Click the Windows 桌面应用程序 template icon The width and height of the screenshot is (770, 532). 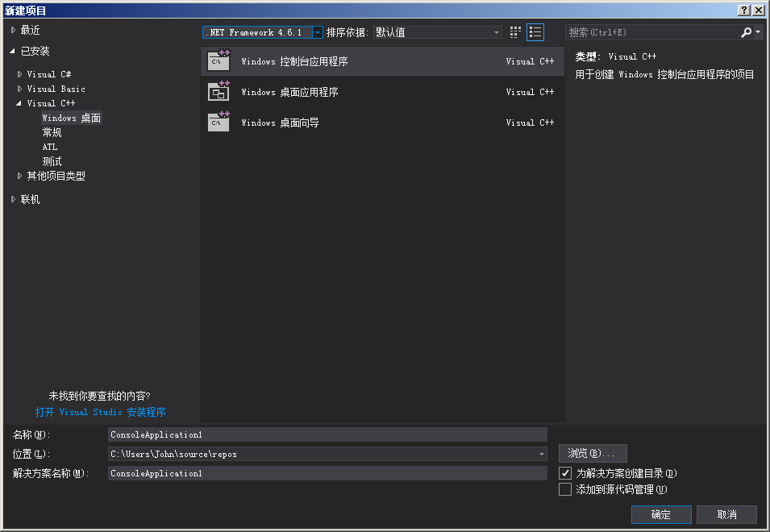pos(219,92)
